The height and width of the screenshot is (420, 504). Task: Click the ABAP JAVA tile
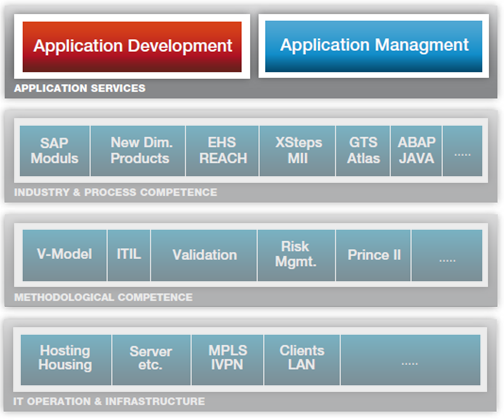[x=416, y=151]
